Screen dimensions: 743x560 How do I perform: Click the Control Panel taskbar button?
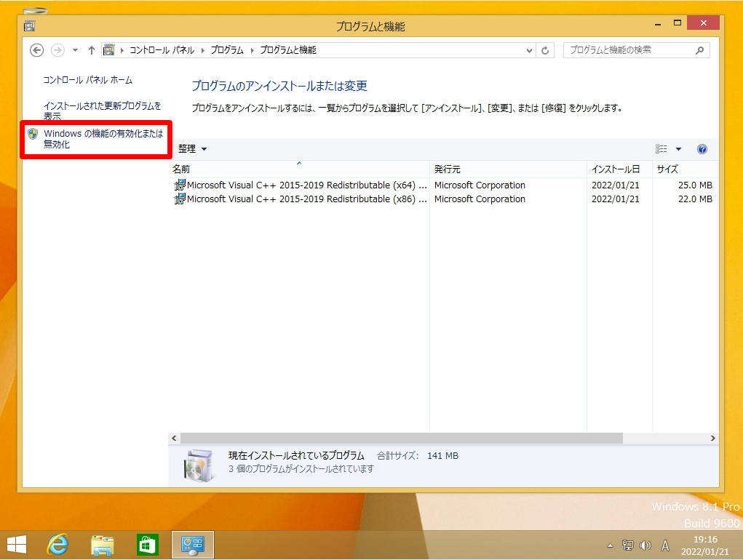(193, 545)
